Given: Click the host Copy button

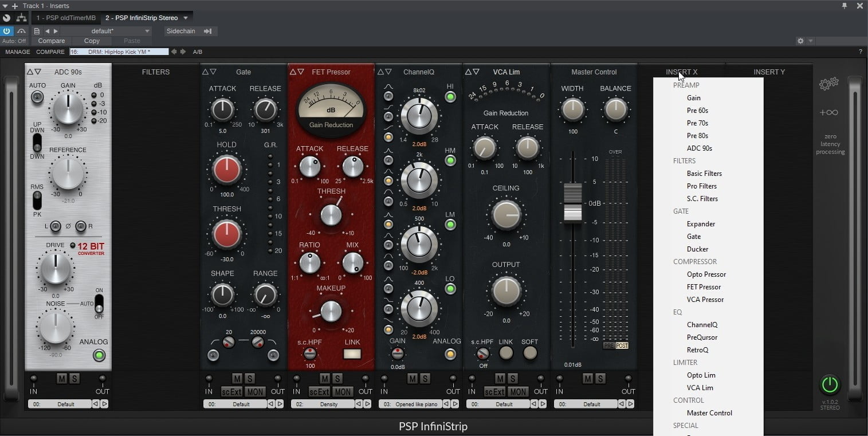Looking at the screenshot, I should 92,41.
